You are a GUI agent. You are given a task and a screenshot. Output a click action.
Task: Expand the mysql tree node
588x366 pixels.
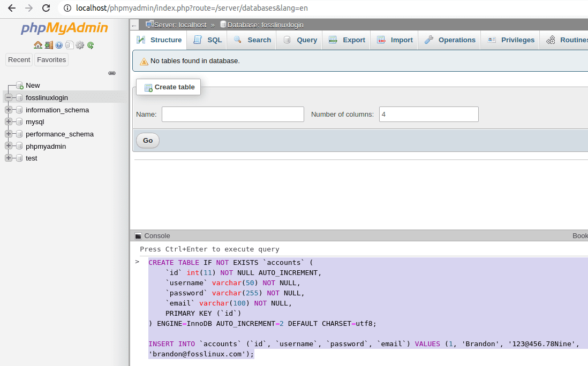coord(8,122)
